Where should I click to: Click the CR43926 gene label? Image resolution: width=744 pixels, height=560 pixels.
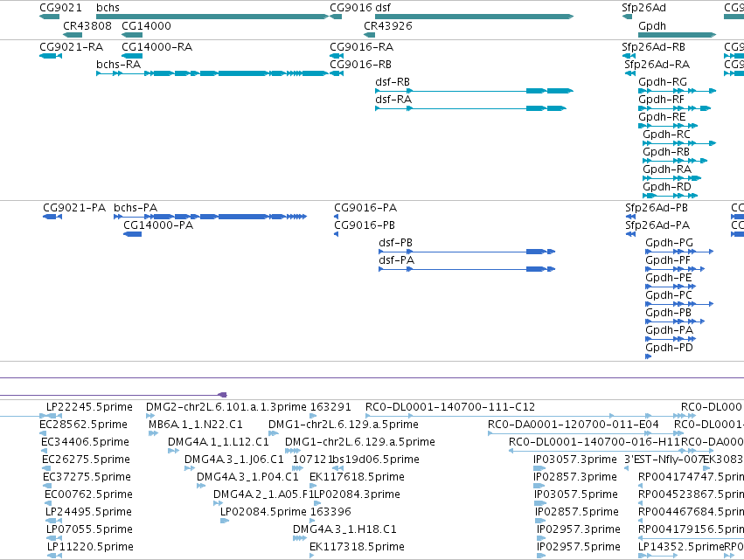[387, 26]
